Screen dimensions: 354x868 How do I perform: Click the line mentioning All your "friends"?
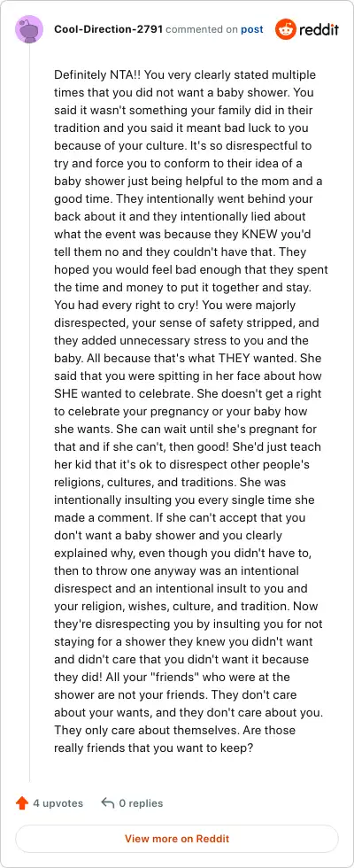pyautogui.click(x=172, y=677)
